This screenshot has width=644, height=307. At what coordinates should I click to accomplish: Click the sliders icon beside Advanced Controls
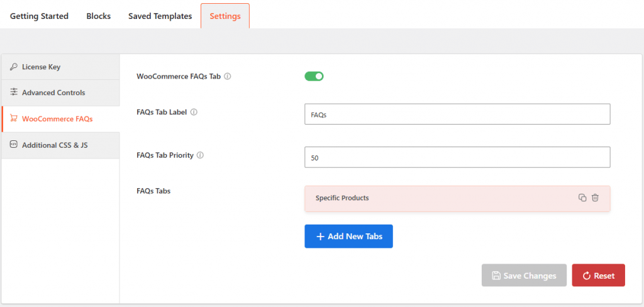point(14,92)
